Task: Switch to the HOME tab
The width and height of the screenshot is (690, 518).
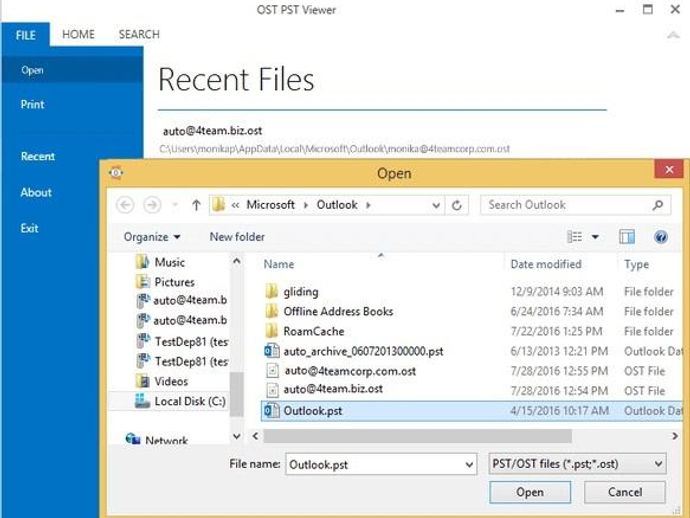Action: (x=78, y=34)
